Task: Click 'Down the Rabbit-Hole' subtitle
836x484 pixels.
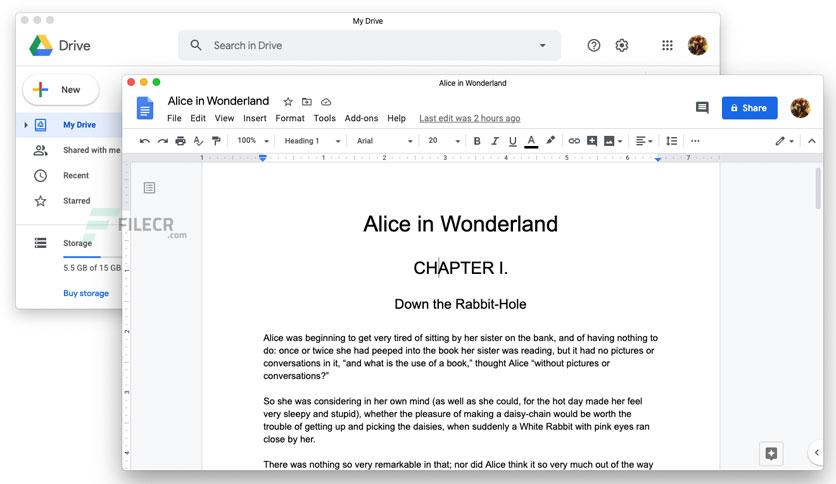Action: pos(460,304)
